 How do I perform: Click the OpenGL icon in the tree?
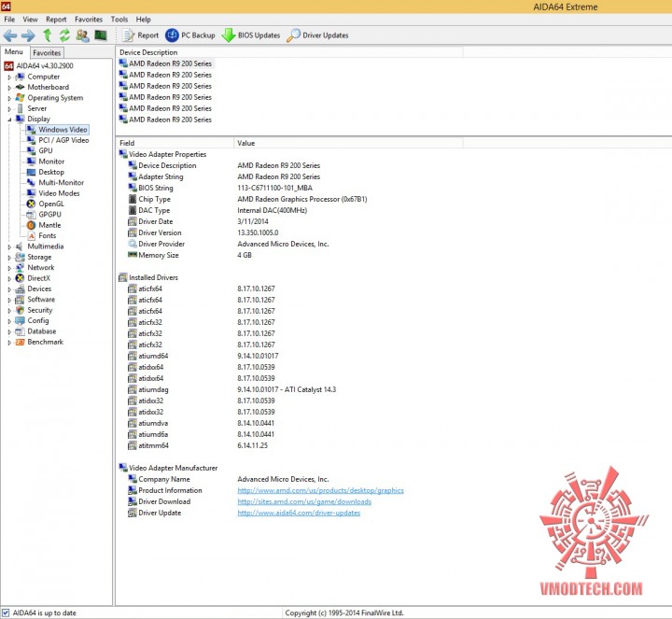pyautogui.click(x=31, y=204)
